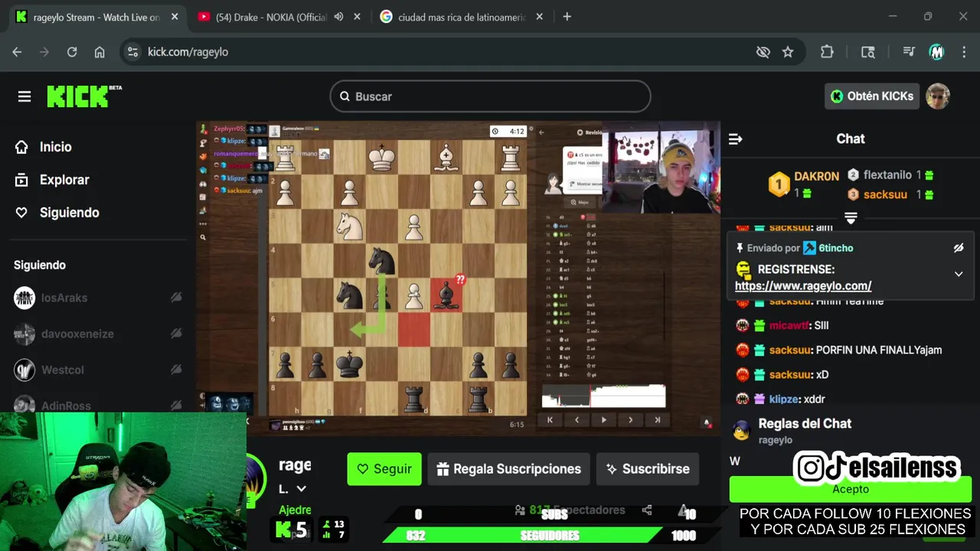
Task: Open user profile avatar menu
Action: [938, 96]
